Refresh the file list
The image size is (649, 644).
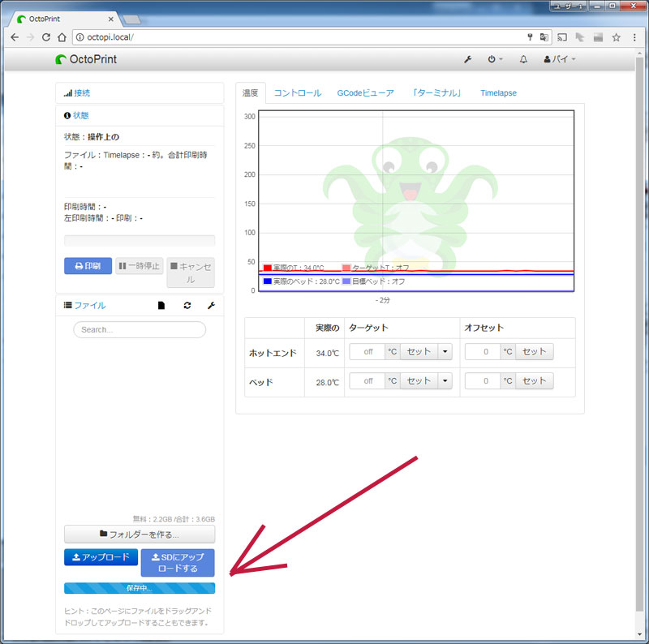187,306
